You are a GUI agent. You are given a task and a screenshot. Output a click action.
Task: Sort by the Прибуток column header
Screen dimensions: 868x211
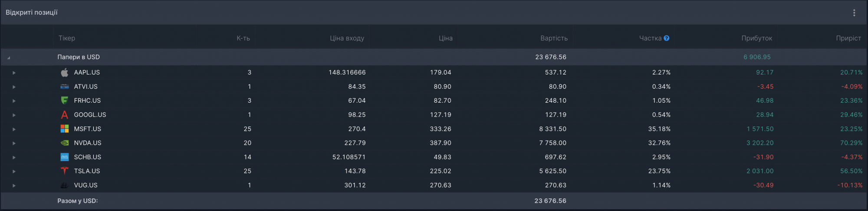pos(756,38)
